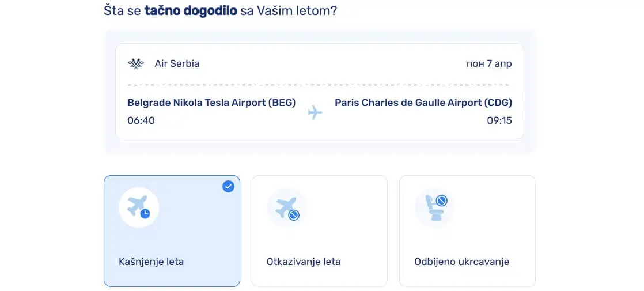
Task: Click the flight date пон 7 апр
Action: tap(489, 64)
